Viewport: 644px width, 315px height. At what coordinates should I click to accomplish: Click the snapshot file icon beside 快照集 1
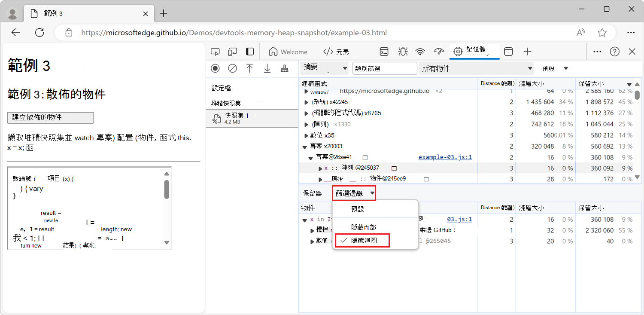tap(217, 119)
